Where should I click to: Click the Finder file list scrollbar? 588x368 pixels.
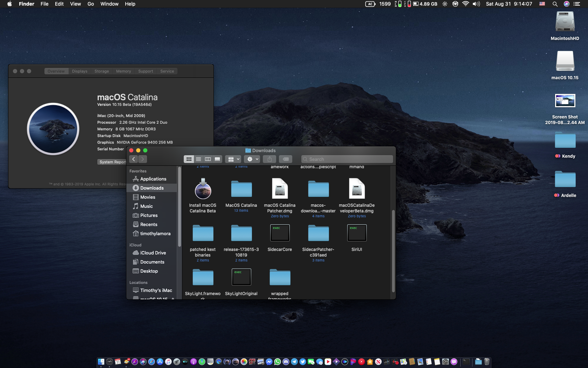pyautogui.click(x=393, y=251)
